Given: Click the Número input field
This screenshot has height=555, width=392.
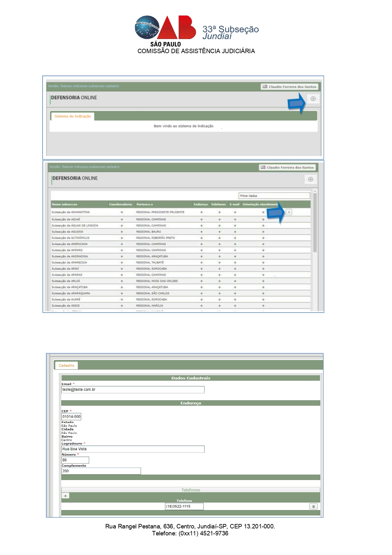Looking at the screenshot, I should click(75, 460).
